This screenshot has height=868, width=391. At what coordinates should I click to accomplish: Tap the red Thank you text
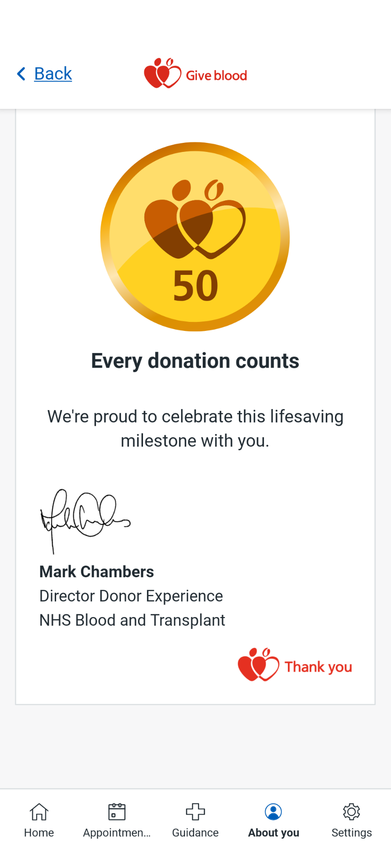pos(318,667)
